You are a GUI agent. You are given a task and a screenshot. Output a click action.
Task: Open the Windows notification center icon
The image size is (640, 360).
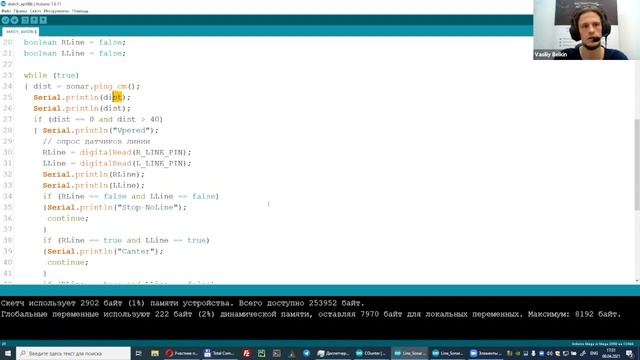(x=629, y=353)
